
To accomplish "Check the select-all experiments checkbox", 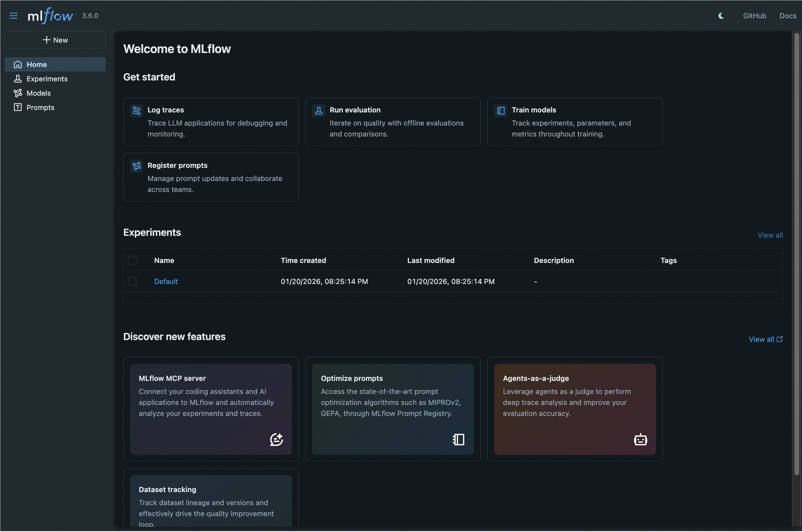I will tap(132, 260).
